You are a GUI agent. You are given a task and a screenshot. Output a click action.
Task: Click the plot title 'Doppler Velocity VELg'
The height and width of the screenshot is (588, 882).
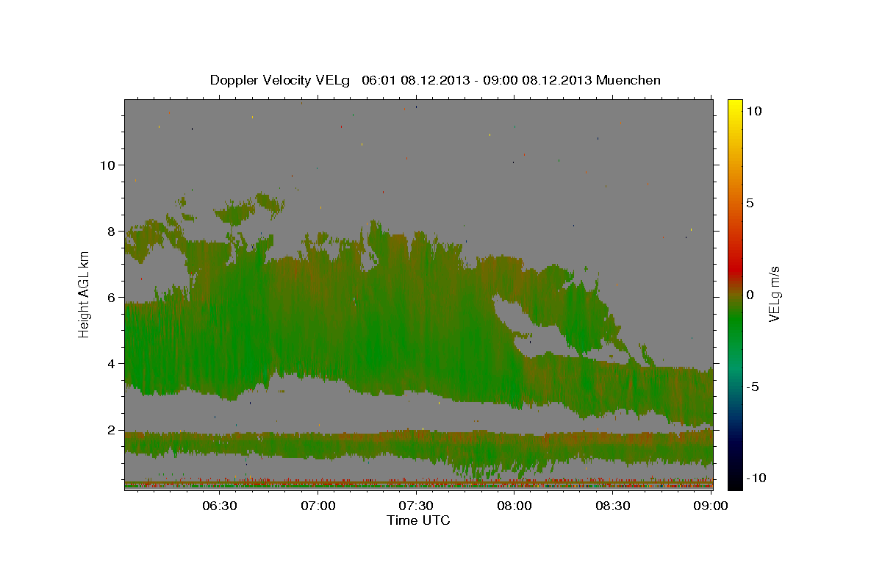[279, 80]
